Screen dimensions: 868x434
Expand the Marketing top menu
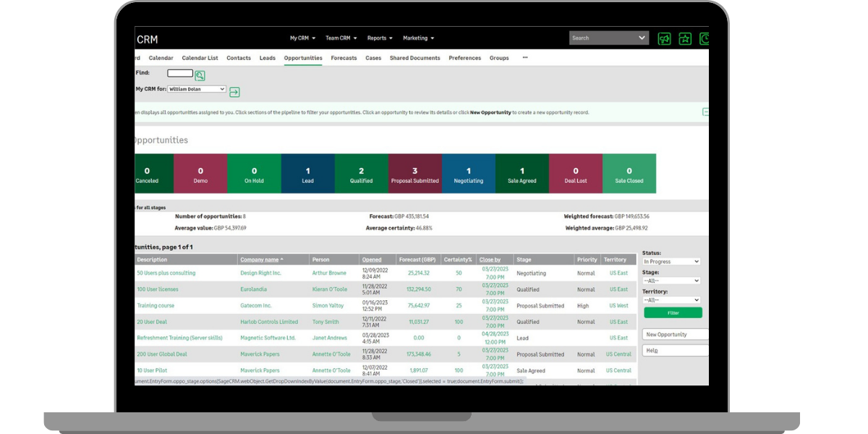(x=419, y=38)
